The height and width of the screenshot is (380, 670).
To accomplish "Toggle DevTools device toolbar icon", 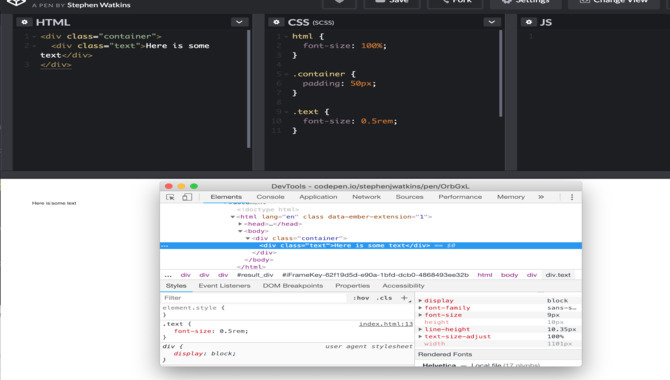I will tap(187, 197).
